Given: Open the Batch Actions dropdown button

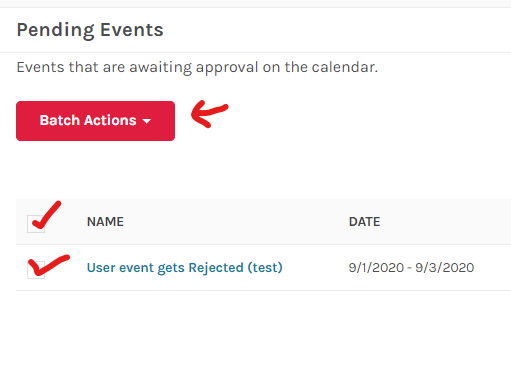Looking at the screenshot, I should coord(95,121).
